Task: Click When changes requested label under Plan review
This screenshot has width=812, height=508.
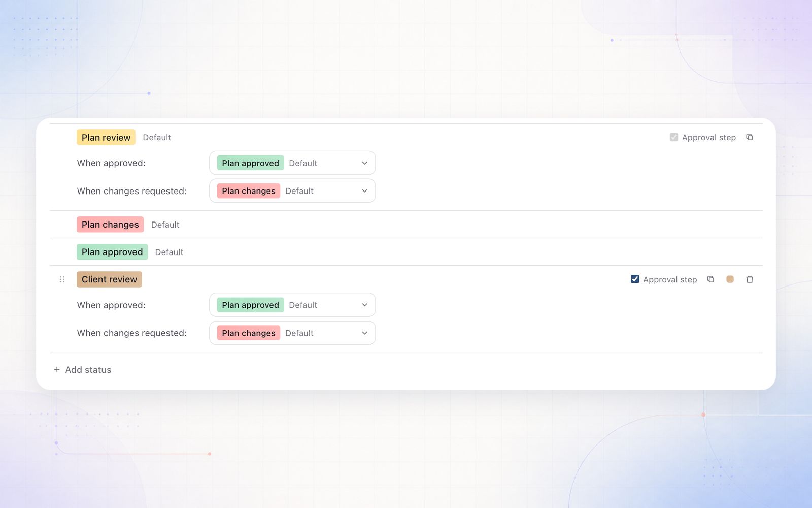Action: (132, 191)
